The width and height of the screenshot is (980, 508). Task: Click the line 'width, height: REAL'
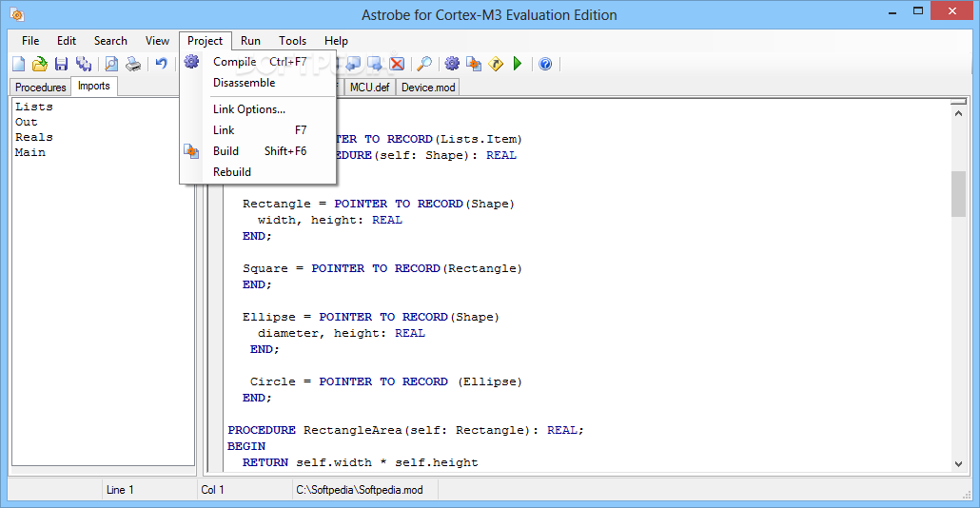(330, 220)
